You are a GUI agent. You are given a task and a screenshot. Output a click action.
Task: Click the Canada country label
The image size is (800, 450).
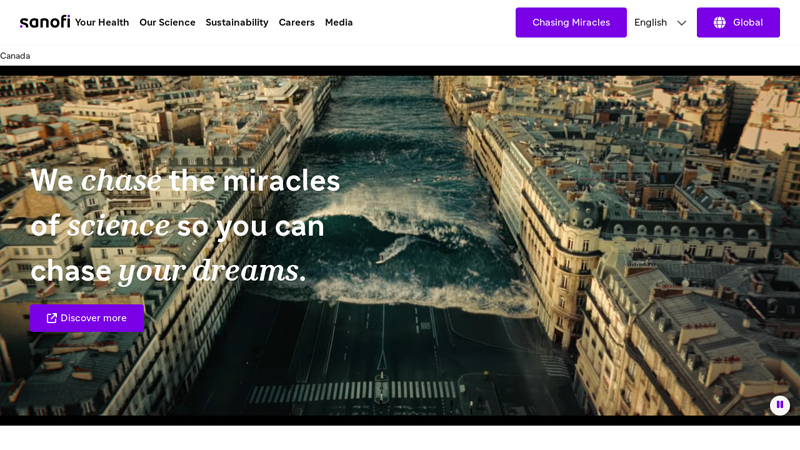point(15,56)
